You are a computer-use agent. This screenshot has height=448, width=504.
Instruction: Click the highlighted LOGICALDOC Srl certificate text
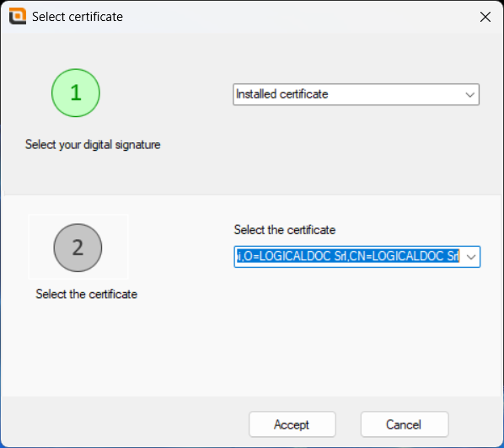point(348,256)
